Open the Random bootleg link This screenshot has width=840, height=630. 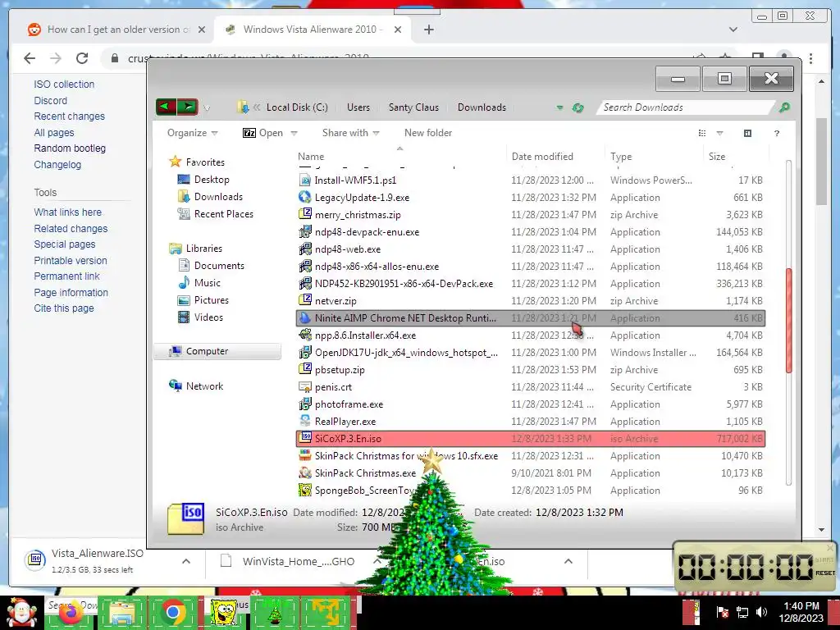click(70, 148)
